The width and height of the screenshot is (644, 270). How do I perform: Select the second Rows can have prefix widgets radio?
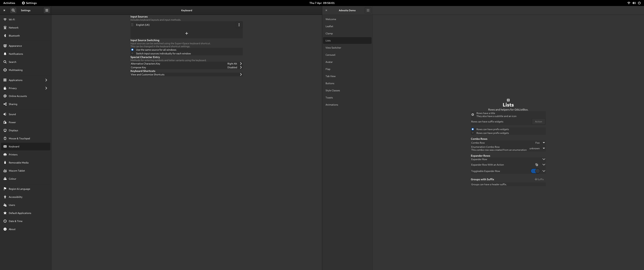[x=473, y=133]
